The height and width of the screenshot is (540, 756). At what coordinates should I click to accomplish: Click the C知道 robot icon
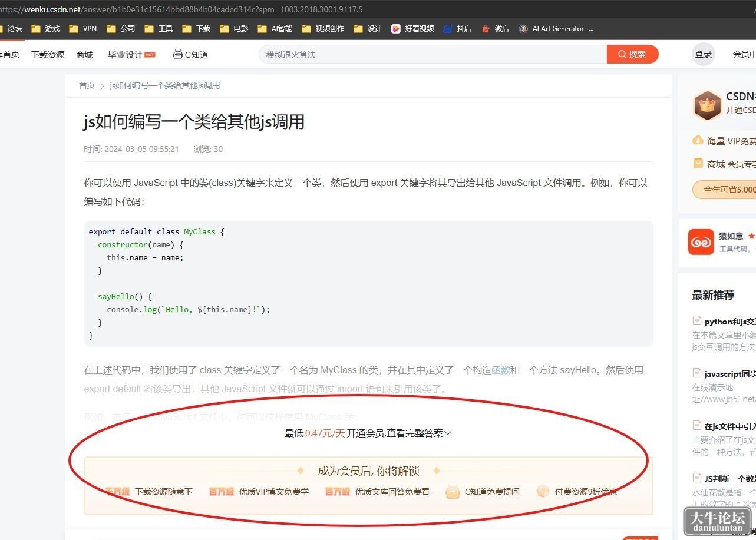[x=177, y=54]
